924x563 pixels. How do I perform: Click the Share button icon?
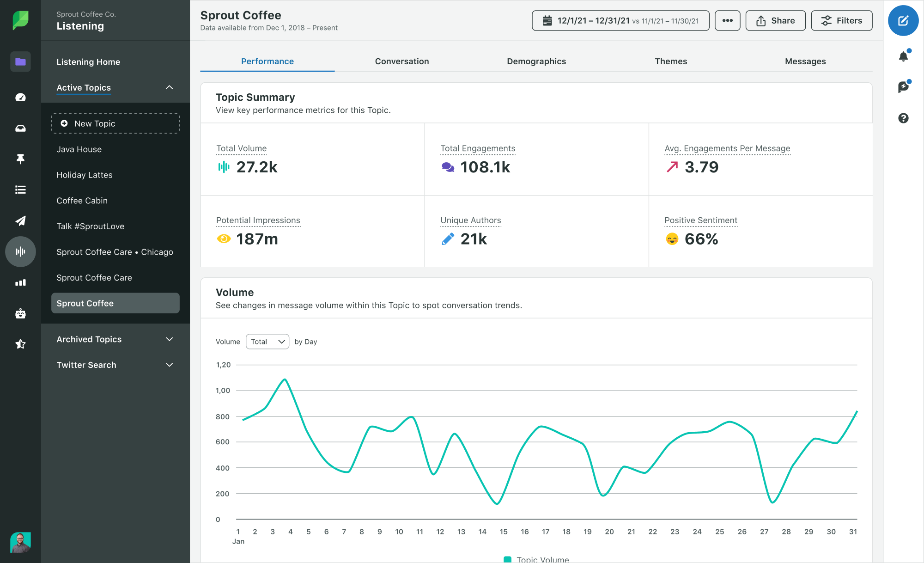[761, 21]
